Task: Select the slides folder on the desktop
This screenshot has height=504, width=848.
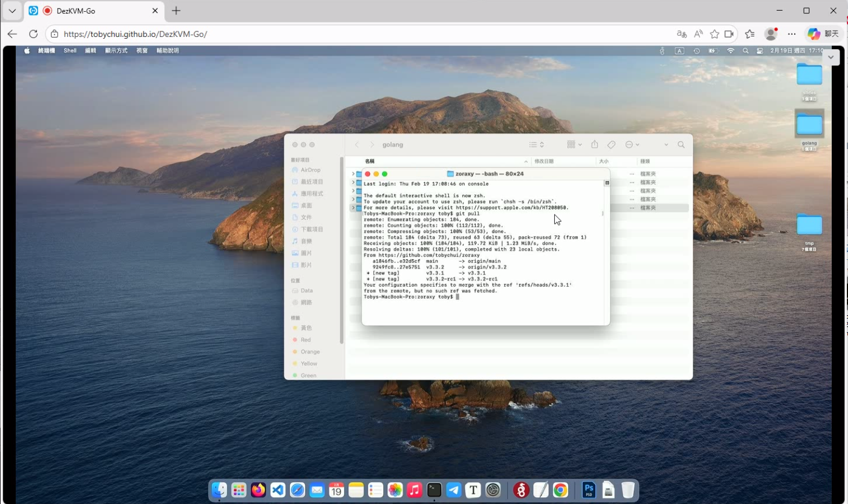Action: (809, 81)
